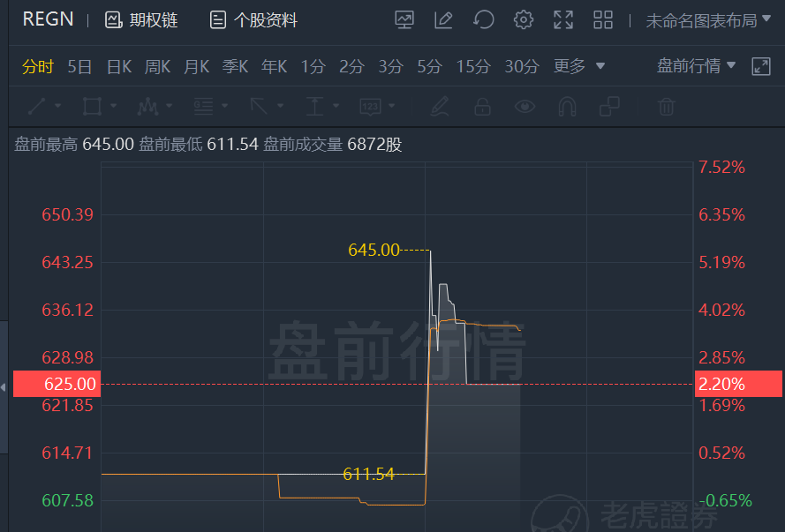Open the 个股资料 stock profile icon
Screen dimensions: 785x532
218,20
